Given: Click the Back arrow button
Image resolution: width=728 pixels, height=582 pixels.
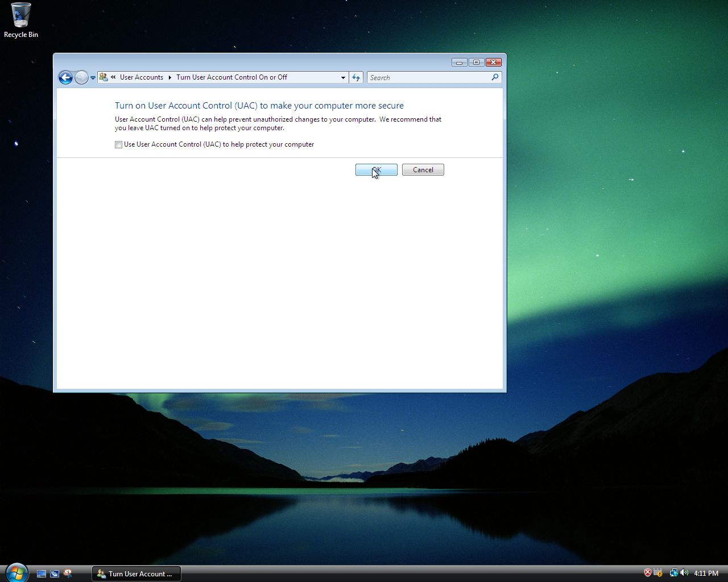Looking at the screenshot, I should pos(65,78).
